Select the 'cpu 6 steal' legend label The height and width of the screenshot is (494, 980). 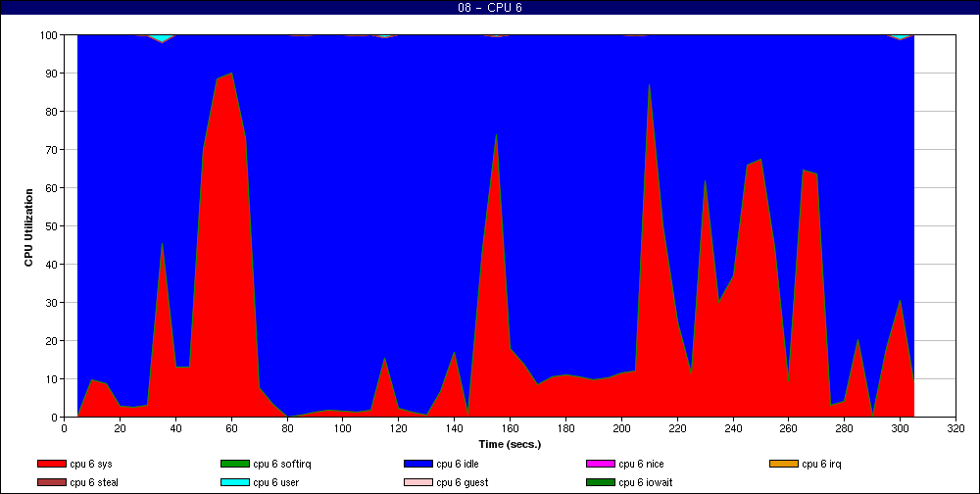(94, 482)
